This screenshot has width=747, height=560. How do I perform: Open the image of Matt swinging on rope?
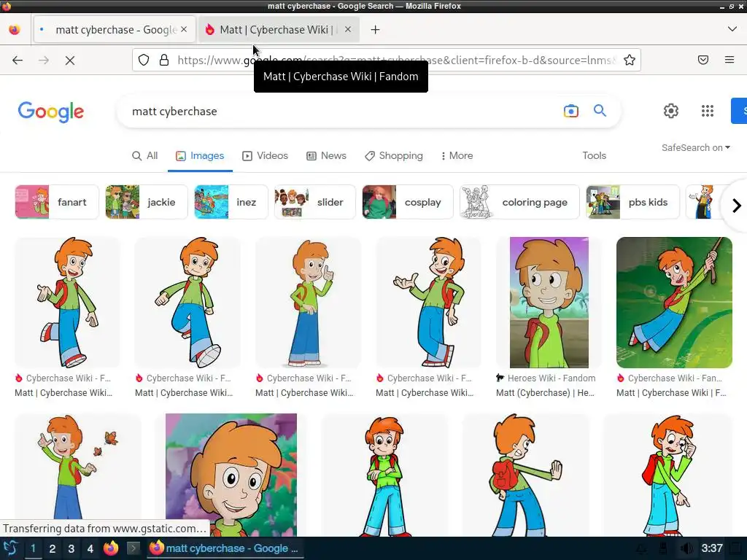(x=674, y=303)
